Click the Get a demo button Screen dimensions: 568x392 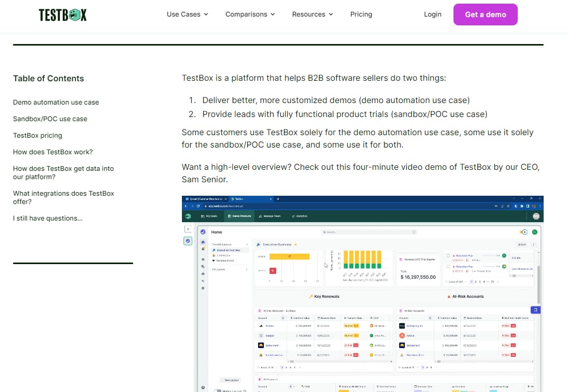tap(486, 14)
